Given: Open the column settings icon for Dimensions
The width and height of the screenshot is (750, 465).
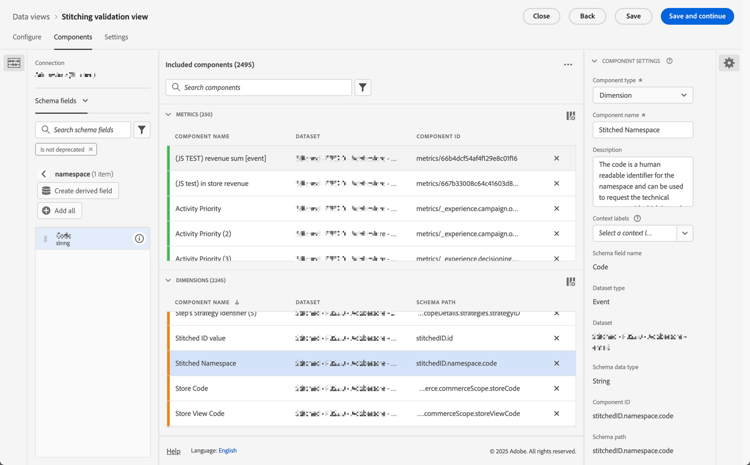Looking at the screenshot, I should [x=571, y=282].
